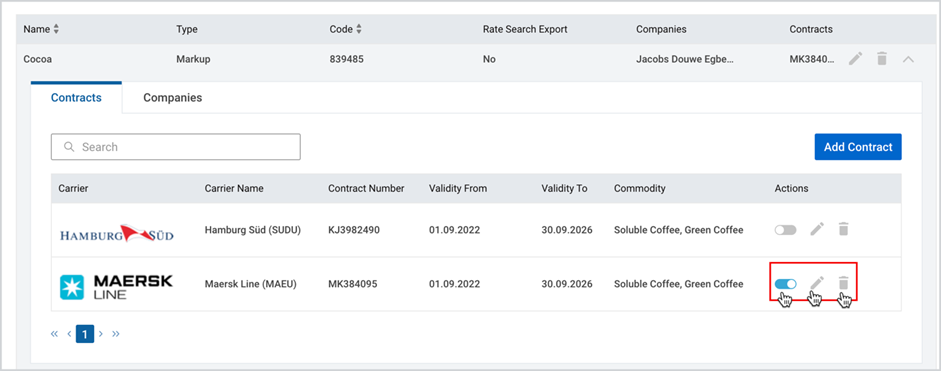Collapse the Cocoa row chevron
941x371 pixels.
tap(908, 59)
